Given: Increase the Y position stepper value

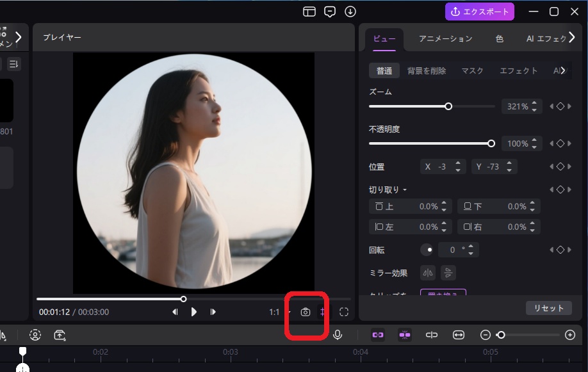Looking at the screenshot, I should 510,163.
